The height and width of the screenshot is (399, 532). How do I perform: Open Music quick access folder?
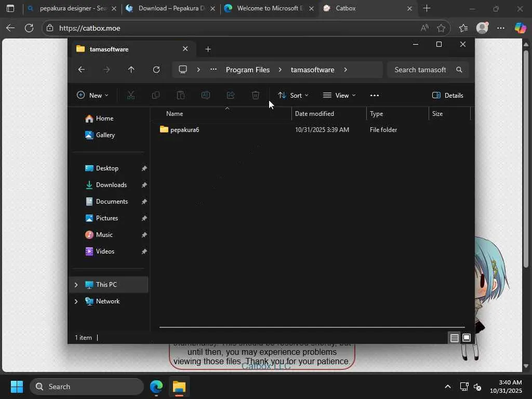click(x=104, y=235)
